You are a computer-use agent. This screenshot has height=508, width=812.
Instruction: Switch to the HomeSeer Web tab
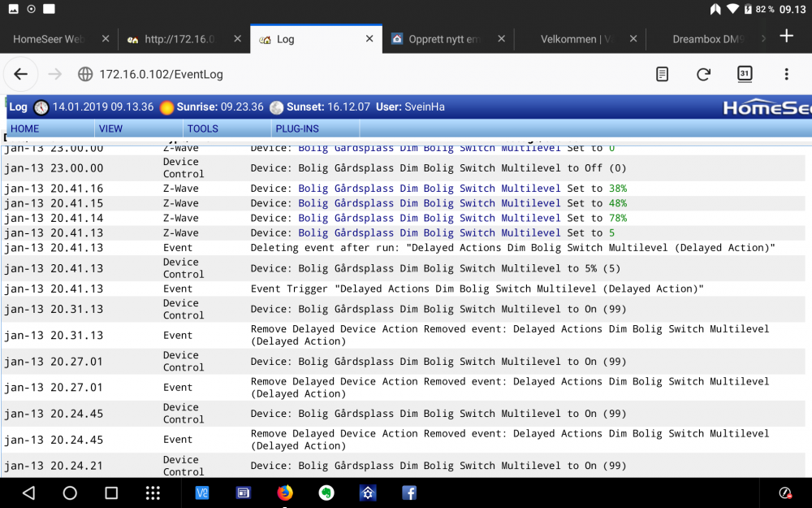click(x=49, y=38)
